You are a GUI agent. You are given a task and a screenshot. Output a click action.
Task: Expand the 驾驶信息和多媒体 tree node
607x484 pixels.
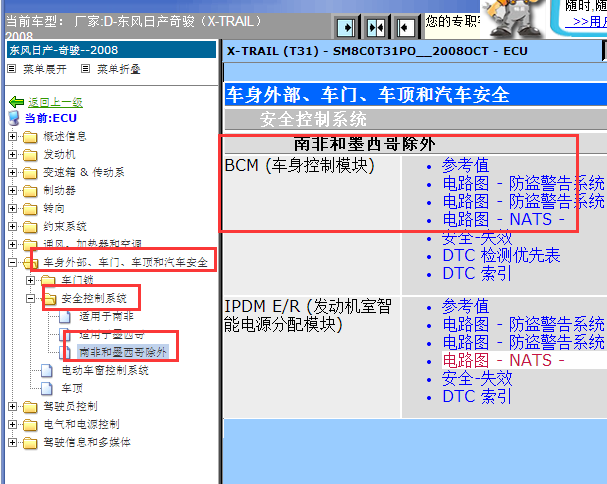pyautogui.click(x=12, y=442)
